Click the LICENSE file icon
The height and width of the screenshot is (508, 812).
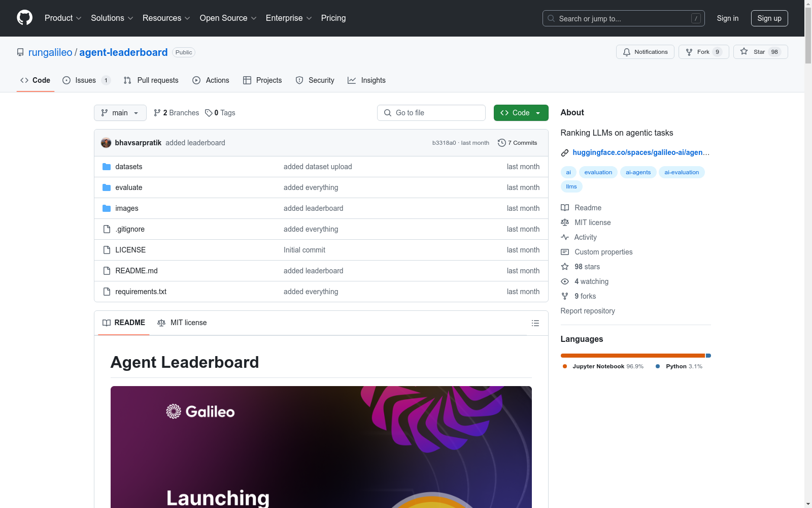click(107, 250)
